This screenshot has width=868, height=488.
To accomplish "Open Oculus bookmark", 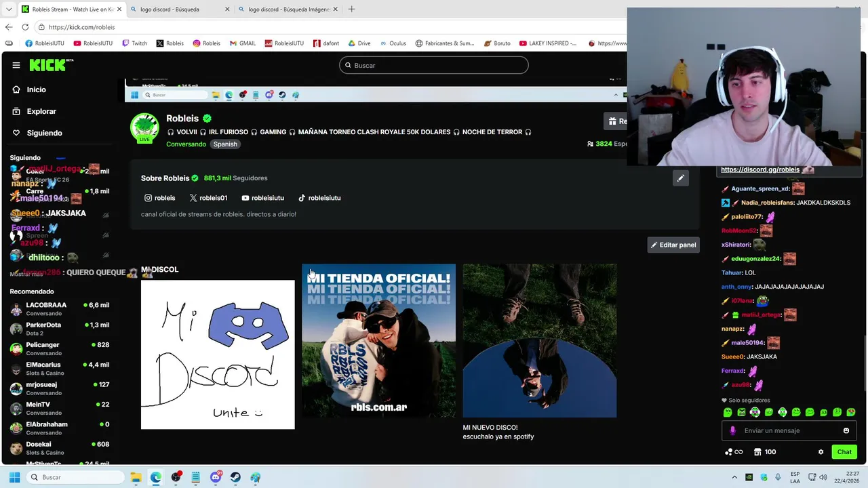I will pos(393,43).
